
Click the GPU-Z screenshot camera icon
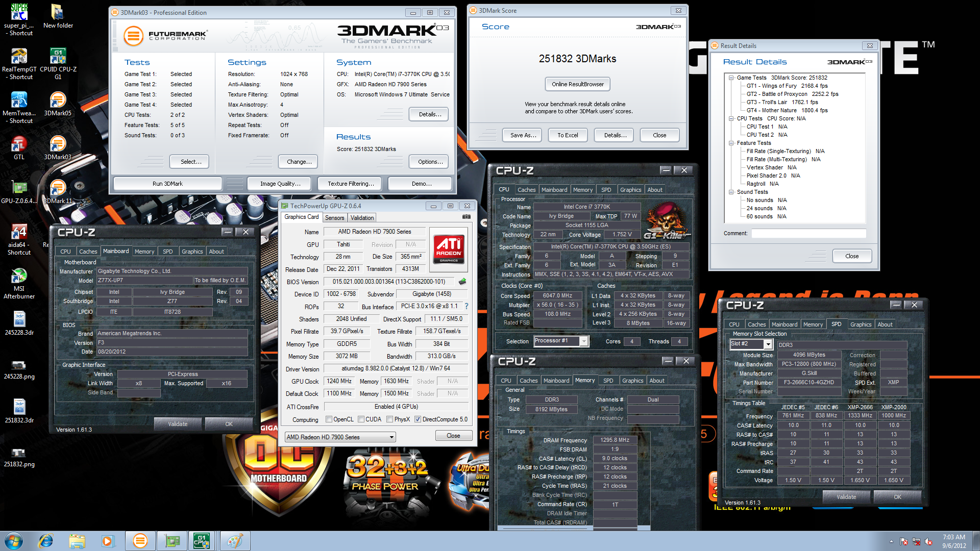[x=466, y=217]
